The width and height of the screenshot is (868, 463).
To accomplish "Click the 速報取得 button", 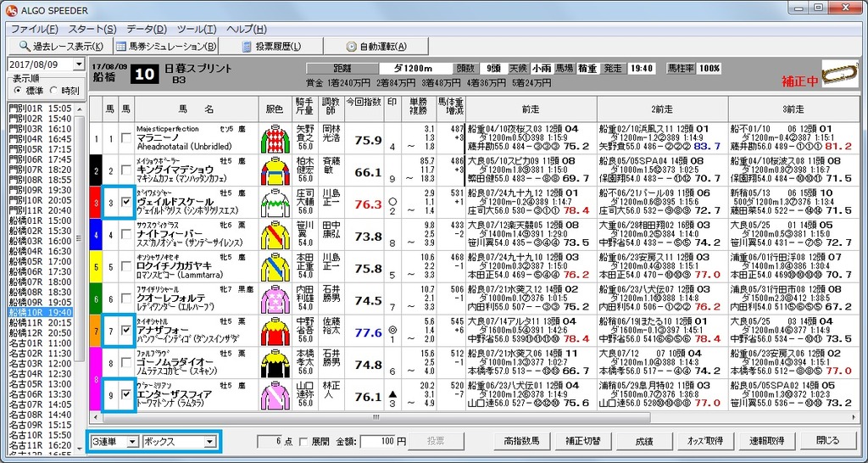I will (x=766, y=442).
